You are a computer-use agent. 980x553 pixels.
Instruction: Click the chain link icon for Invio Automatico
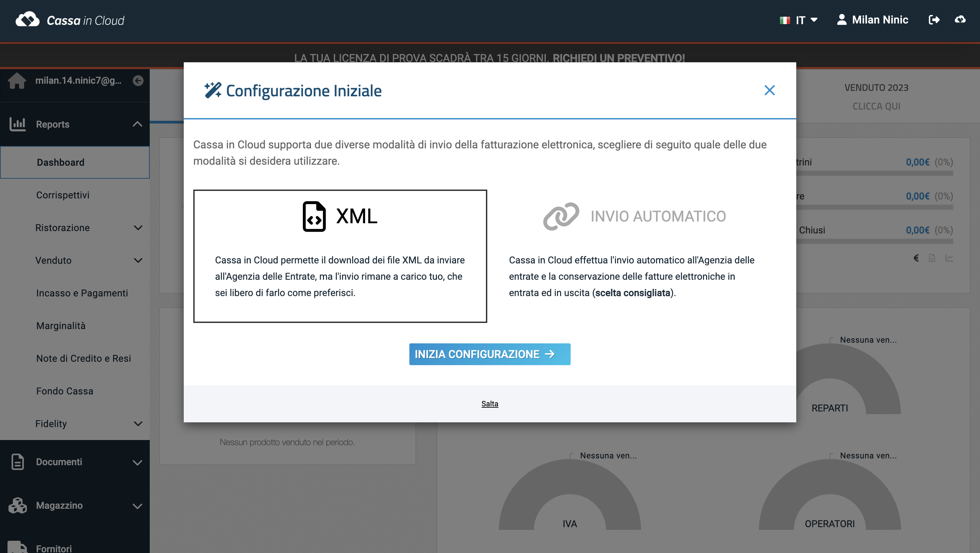click(x=561, y=216)
